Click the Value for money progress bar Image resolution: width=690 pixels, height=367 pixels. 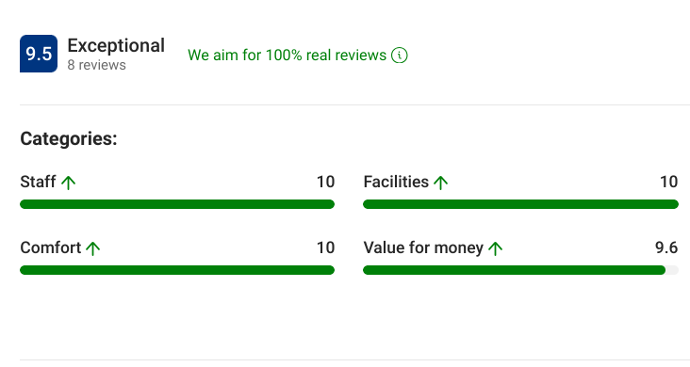click(521, 270)
